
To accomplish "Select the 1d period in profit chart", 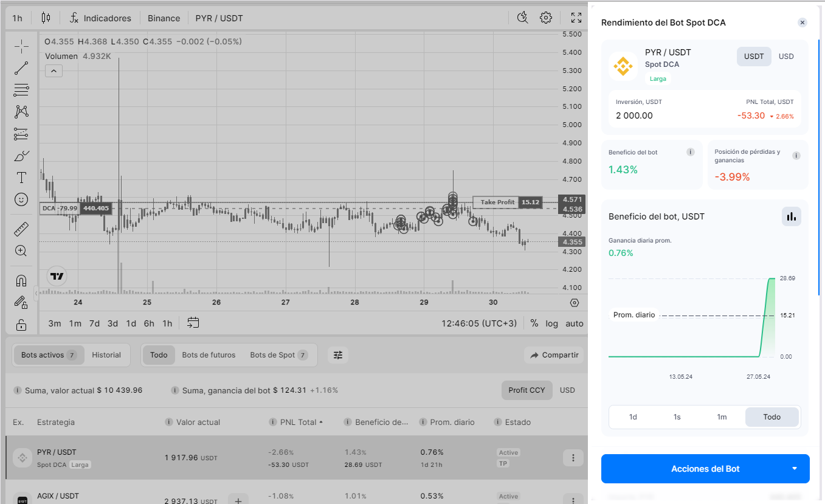I will click(633, 417).
